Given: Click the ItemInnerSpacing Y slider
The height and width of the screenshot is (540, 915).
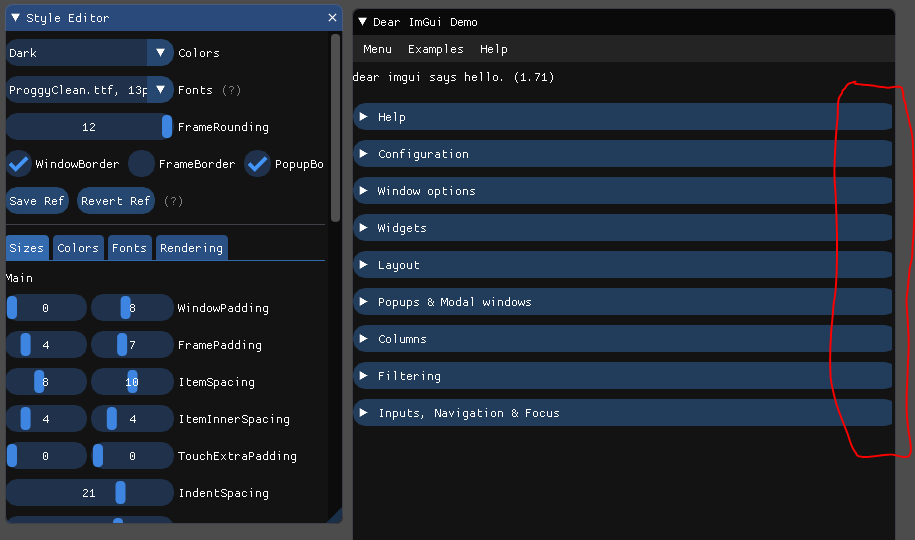Looking at the screenshot, I should (x=132, y=419).
